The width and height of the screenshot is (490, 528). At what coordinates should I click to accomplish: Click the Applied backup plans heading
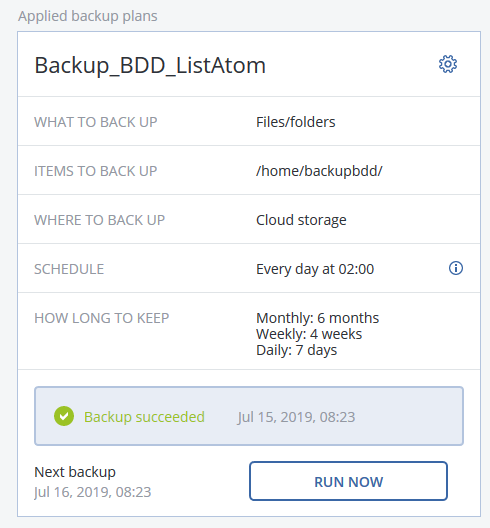88,16
